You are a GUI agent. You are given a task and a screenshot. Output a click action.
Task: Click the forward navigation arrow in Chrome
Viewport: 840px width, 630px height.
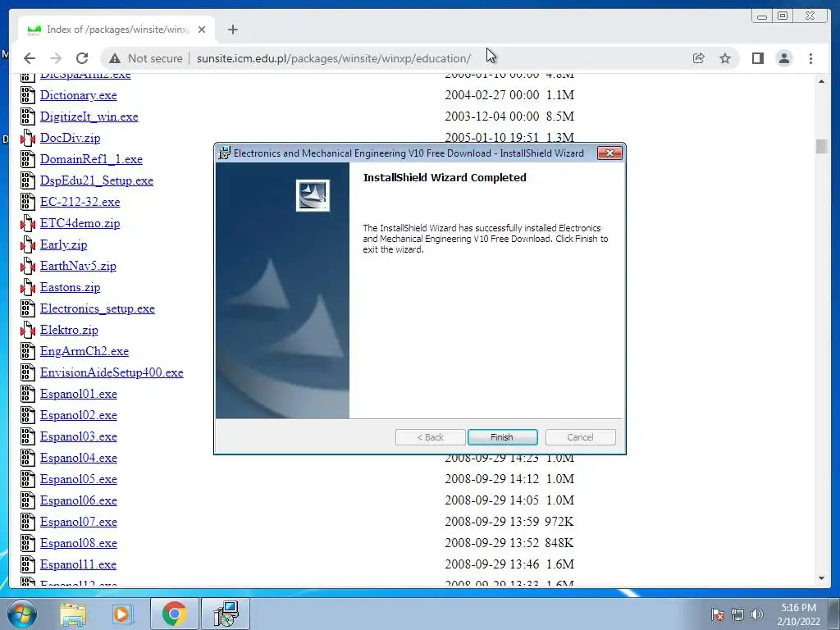56,58
